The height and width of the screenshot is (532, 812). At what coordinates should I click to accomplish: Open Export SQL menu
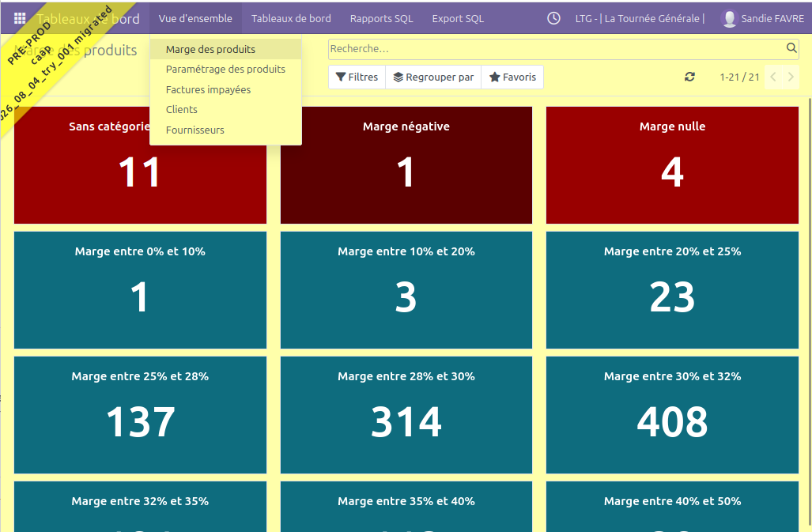click(x=458, y=19)
